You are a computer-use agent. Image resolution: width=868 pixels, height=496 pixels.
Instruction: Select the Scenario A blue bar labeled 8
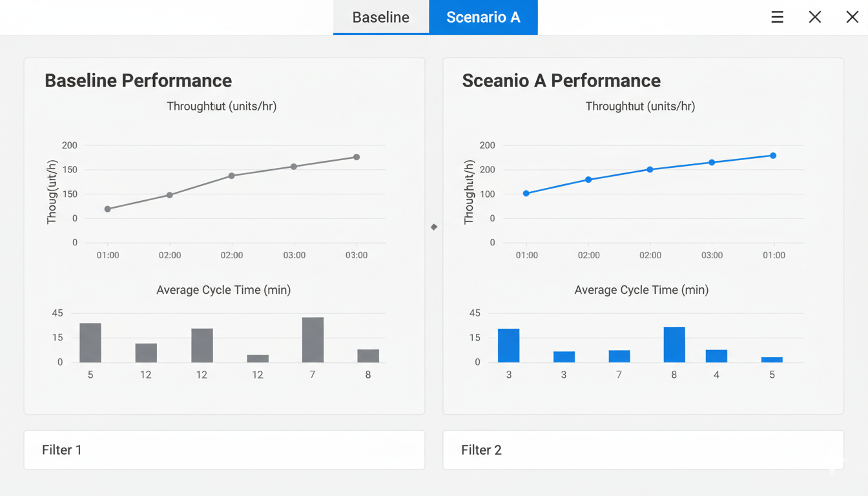pos(674,345)
